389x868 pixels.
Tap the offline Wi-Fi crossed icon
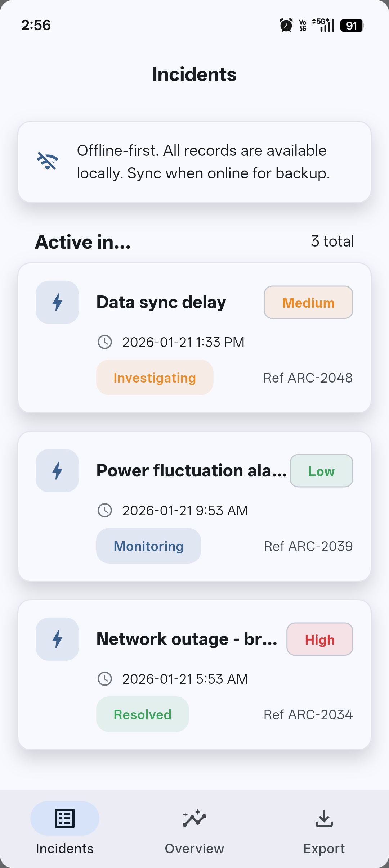point(48,161)
